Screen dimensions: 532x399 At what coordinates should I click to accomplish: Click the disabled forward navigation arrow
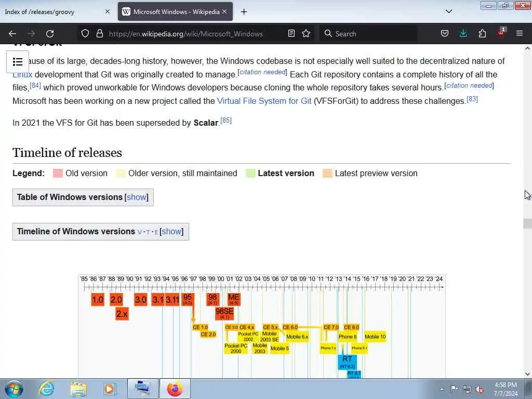click(31, 34)
